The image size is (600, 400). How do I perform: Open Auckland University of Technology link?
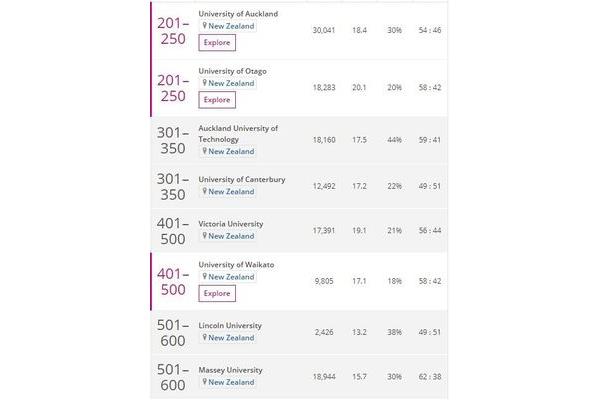click(x=238, y=134)
